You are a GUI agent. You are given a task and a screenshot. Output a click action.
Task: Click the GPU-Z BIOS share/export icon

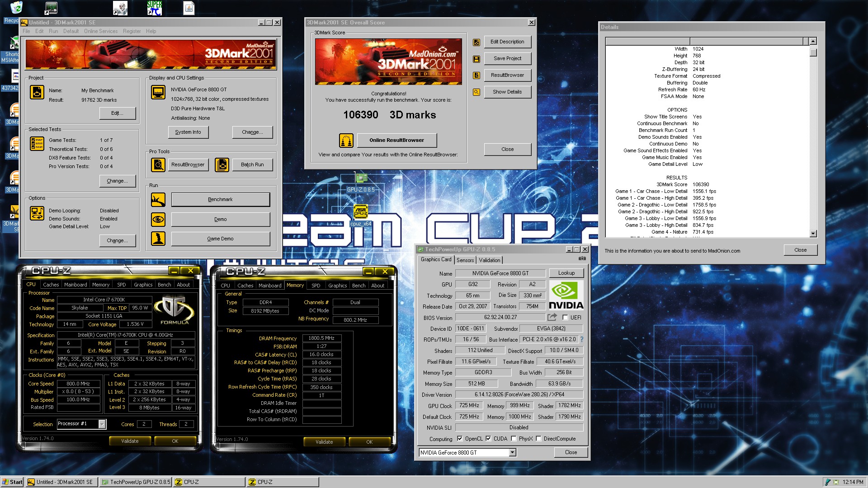pos(552,317)
